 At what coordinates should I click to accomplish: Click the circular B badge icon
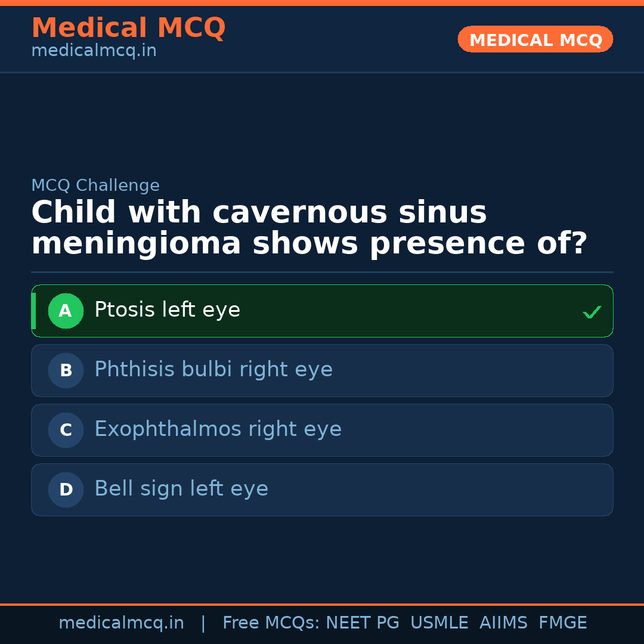[x=66, y=370]
